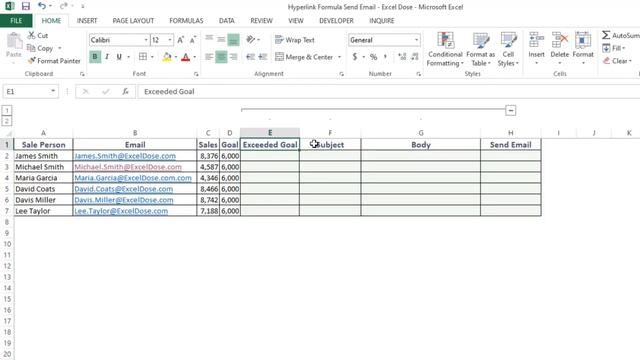Image resolution: width=640 pixels, height=360 pixels.
Task: Switch to the PAGE LAYOUT tab
Action: (x=133, y=20)
